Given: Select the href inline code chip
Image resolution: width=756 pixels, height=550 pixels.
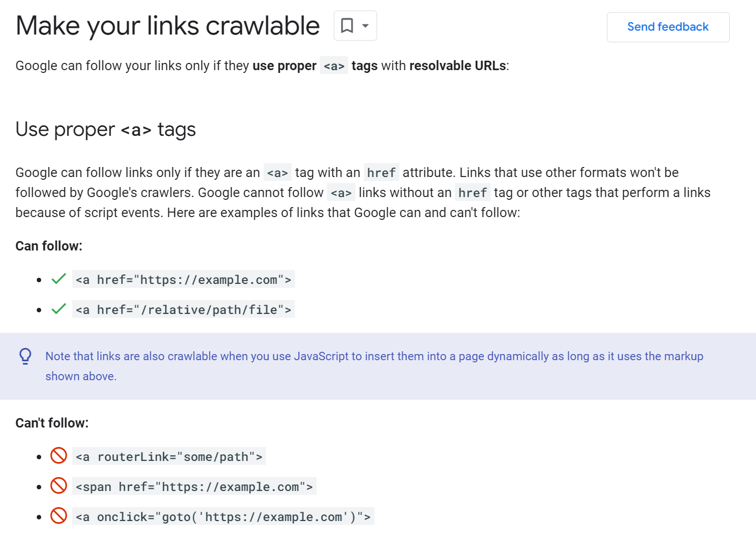Looking at the screenshot, I should (381, 172).
